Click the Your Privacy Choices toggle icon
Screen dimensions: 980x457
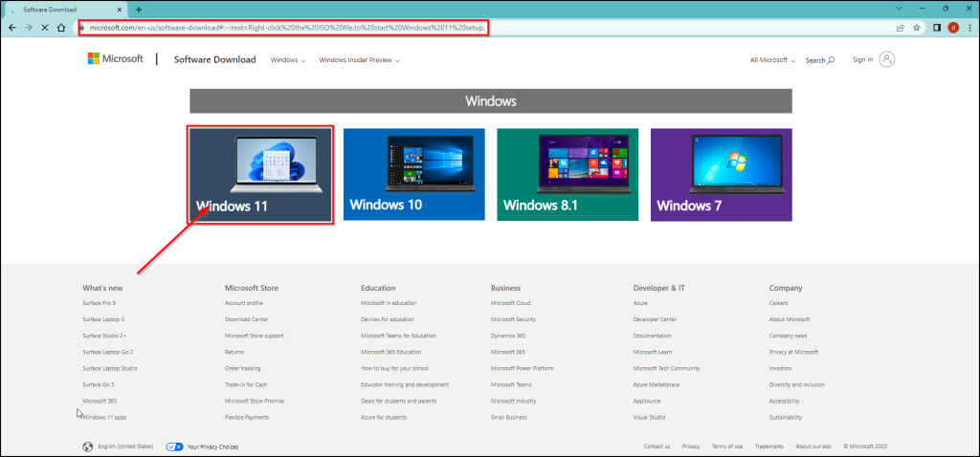pyautogui.click(x=174, y=446)
